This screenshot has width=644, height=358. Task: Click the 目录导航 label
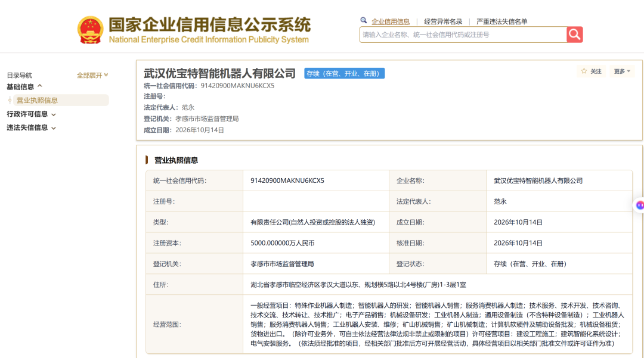click(19, 75)
